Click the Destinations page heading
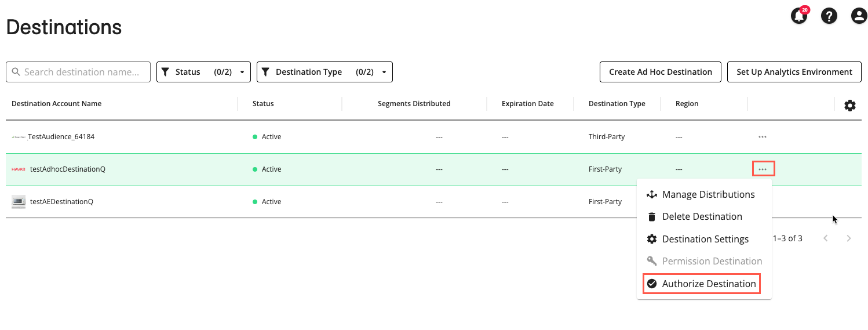Screen dimensions: 868x330 pos(64,27)
